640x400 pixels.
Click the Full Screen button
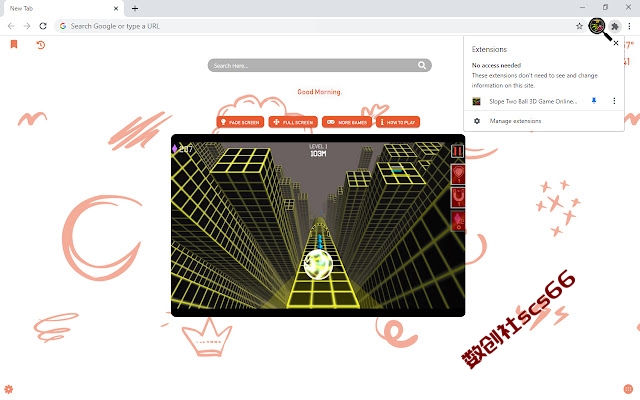pos(293,122)
